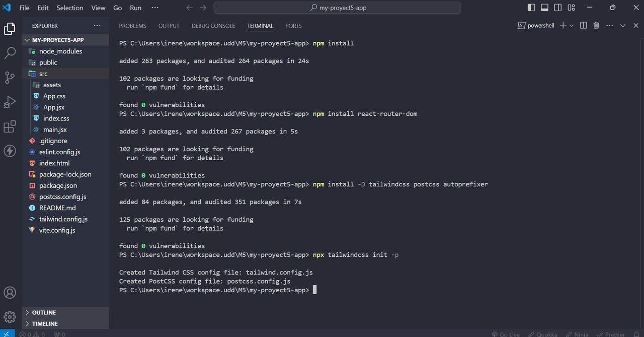Expand the node_modules folder
644x337 pixels.
(65, 51)
